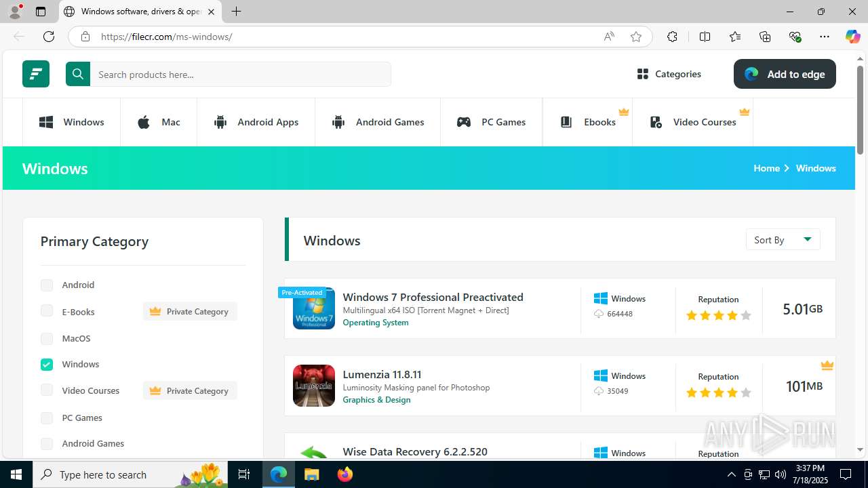Check the Android Games category checkbox
This screenshot has width=868, height=488.
tap(47, 444)
